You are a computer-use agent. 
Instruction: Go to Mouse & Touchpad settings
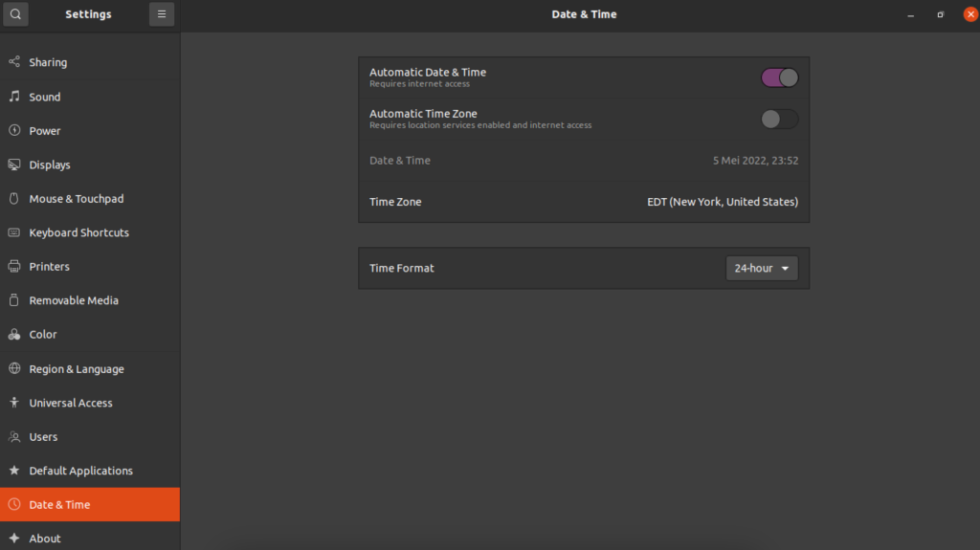(x=76, y=199)
